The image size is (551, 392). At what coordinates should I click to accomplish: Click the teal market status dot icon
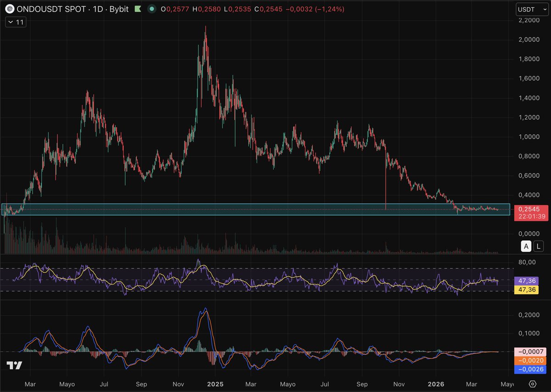point(151,9)
